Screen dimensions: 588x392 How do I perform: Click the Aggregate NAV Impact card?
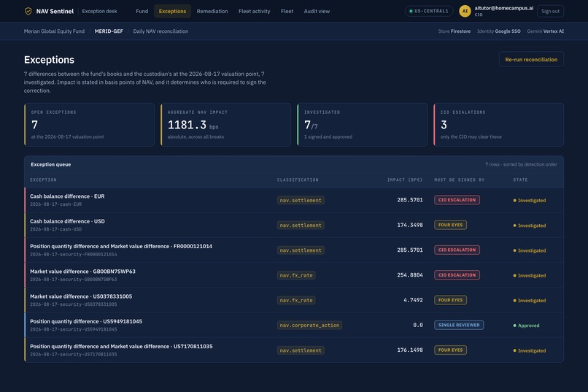point(225,125)
